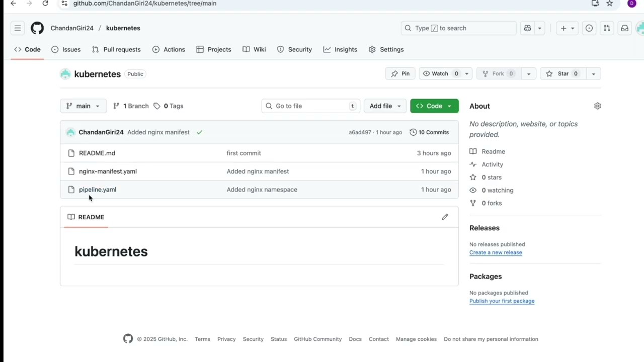Click the GitHub Octocat logo in header

pos(37,28)
